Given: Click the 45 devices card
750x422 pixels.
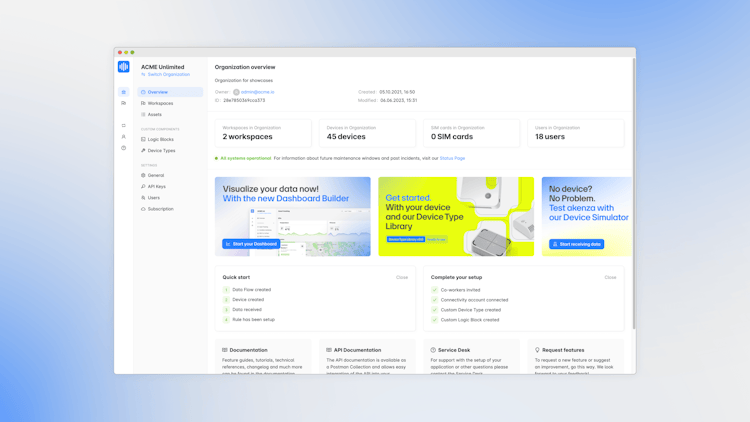Looking at the screenshot, I should click(367, 133).
